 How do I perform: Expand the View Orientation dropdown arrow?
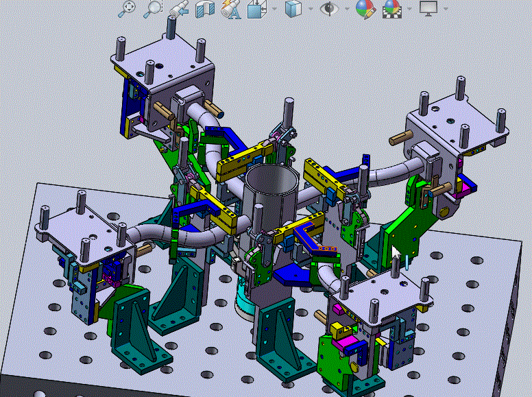(274, 9)
